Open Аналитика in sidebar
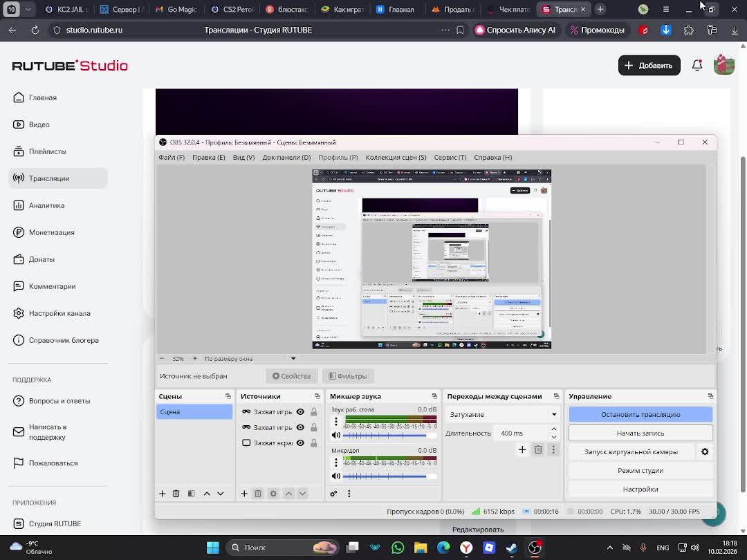This screenshot has width=747, height=560. click(x=39, y=206)
